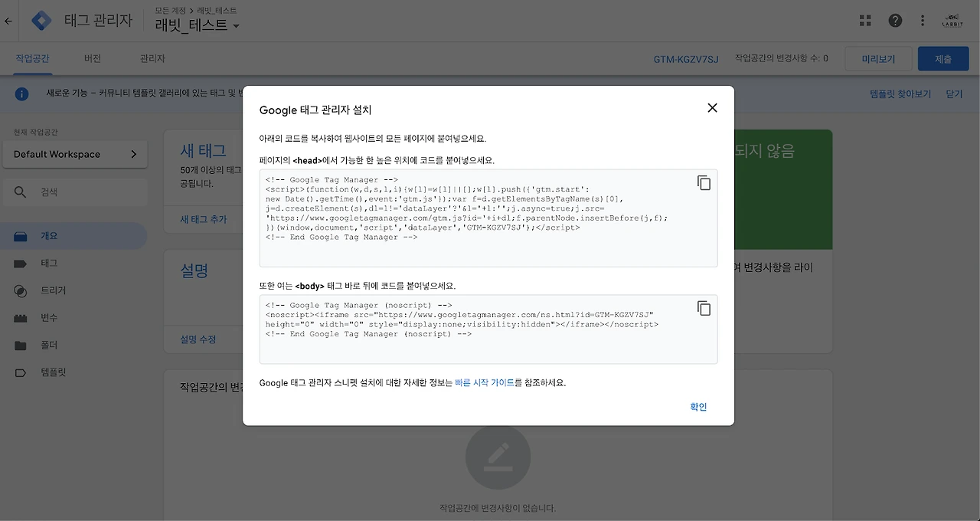Copy the body noscript snippet code
The width and height of the screenshot is (980, 521).
[704, 308]
